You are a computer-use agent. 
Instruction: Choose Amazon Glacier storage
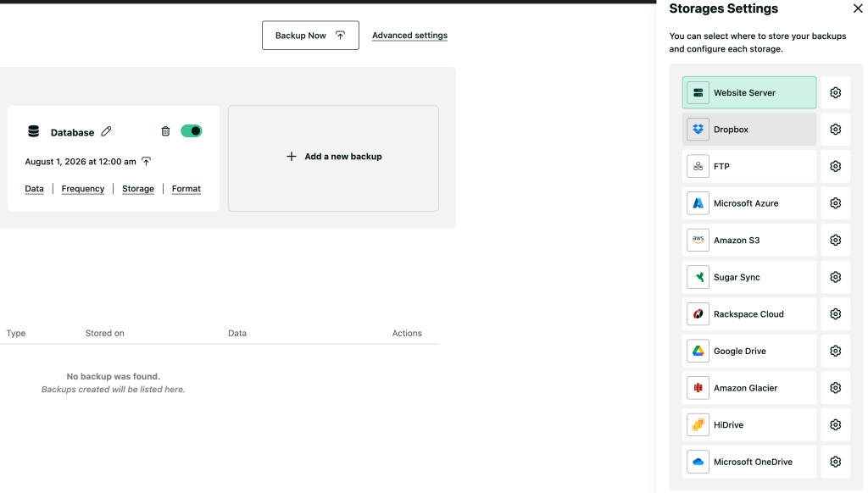pyautogui.click(x=749, y=388)
